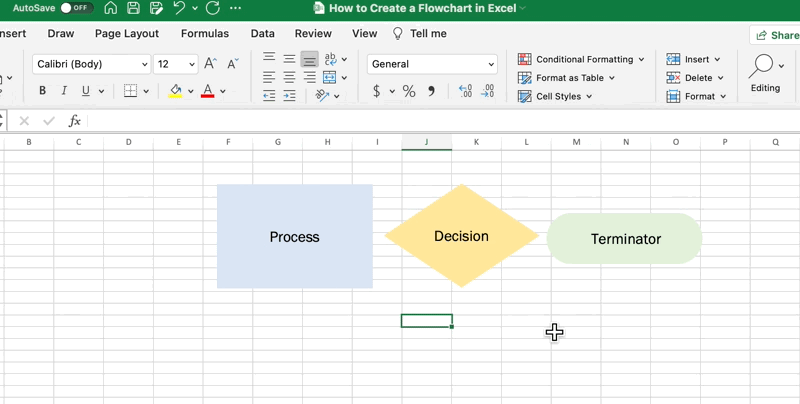Toggle the Middle Align button
Viewport: 800px width, 404px height.
[x=289, y=59]
